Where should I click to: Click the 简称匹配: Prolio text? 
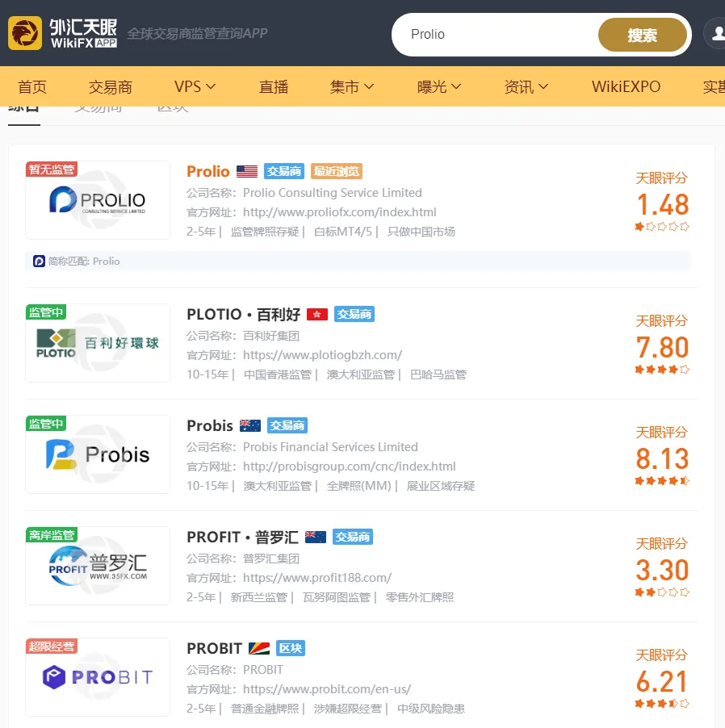tap(84, 261)
